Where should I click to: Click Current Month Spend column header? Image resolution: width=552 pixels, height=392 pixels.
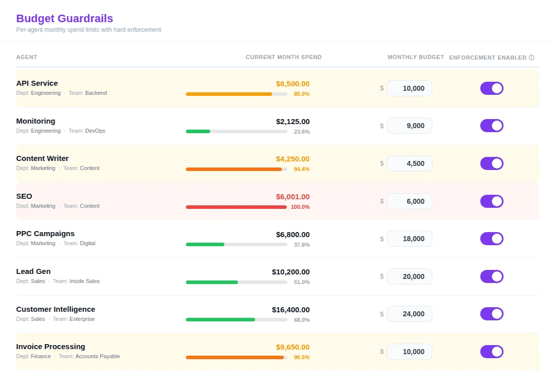(x=284, y=58)
